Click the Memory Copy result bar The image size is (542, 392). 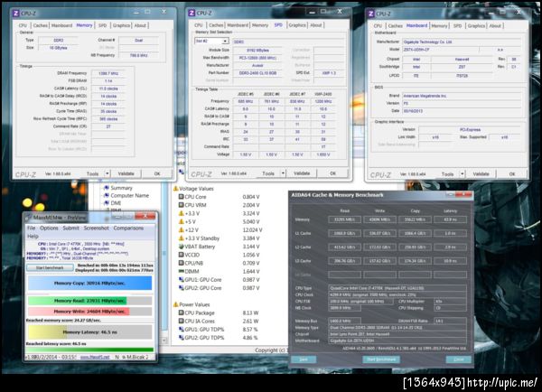pyautogui.click(x=89, y=283)
